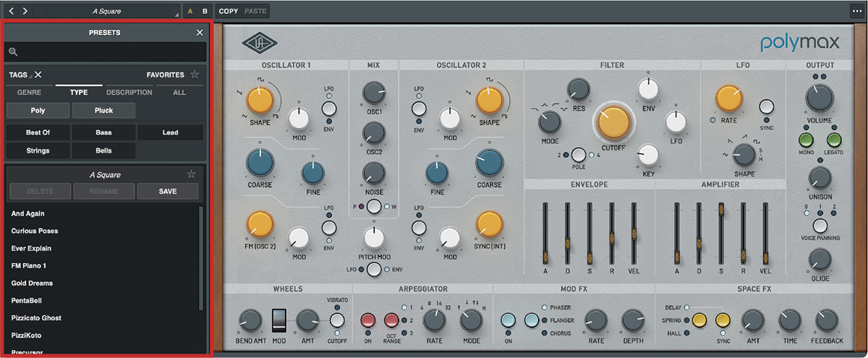Switch to the All tag tab
Image resolution: width=868 pixels, height=358 pixels.
[x=179, y=93]
